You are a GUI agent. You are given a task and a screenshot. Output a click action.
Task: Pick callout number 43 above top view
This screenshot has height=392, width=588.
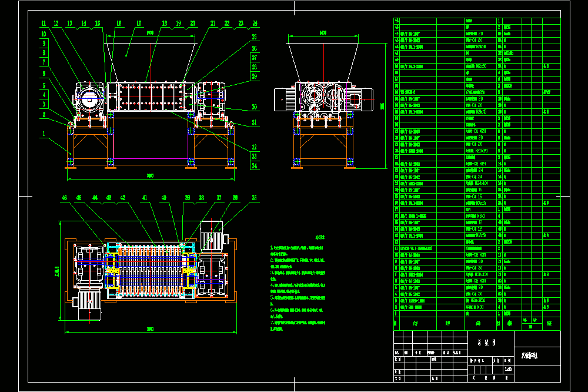(x=109, y=198)
